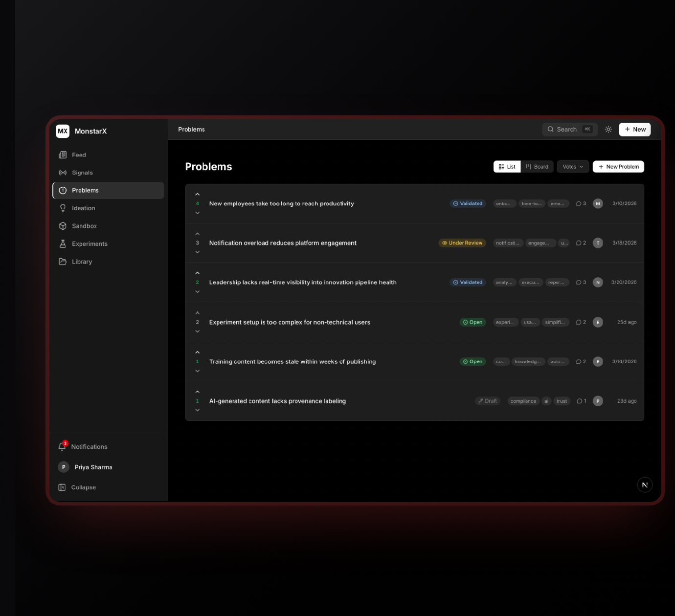Open the Votes sort dropdown
675x616 pixels.
[572, 167]
